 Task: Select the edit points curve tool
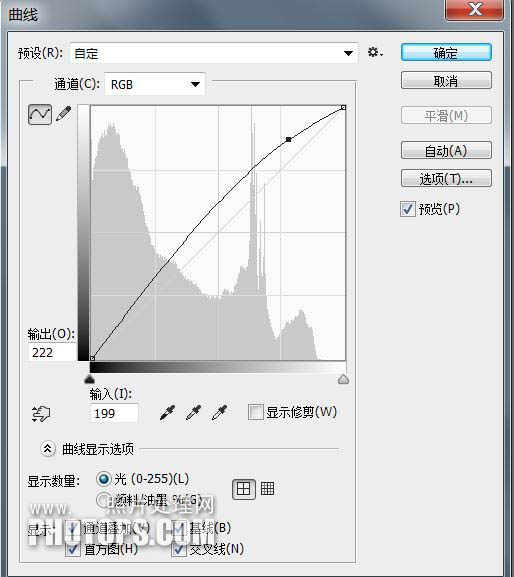(40, 114)
